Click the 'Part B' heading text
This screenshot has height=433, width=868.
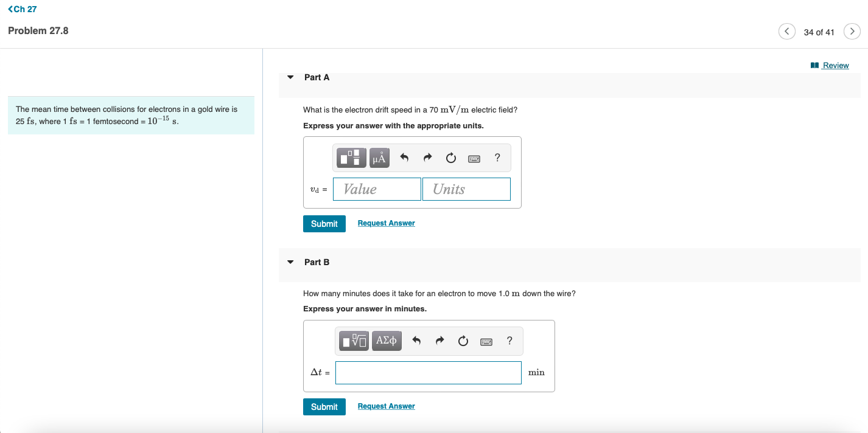(317, 262)
